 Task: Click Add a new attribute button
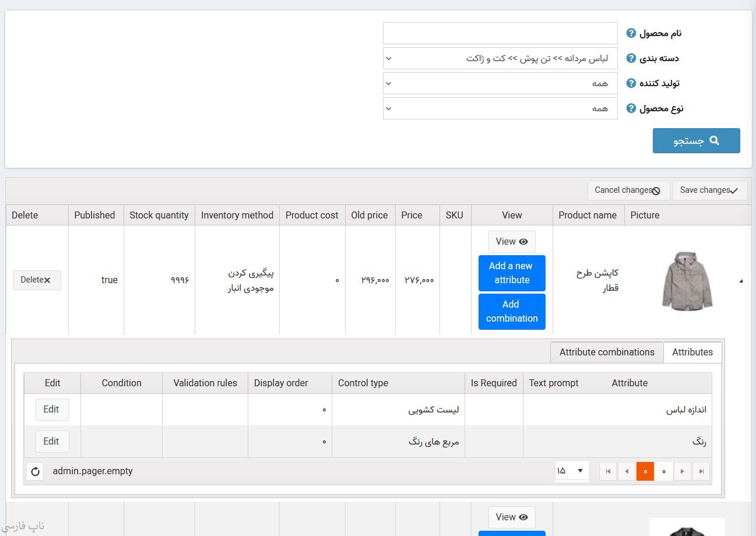pos(512,273)
